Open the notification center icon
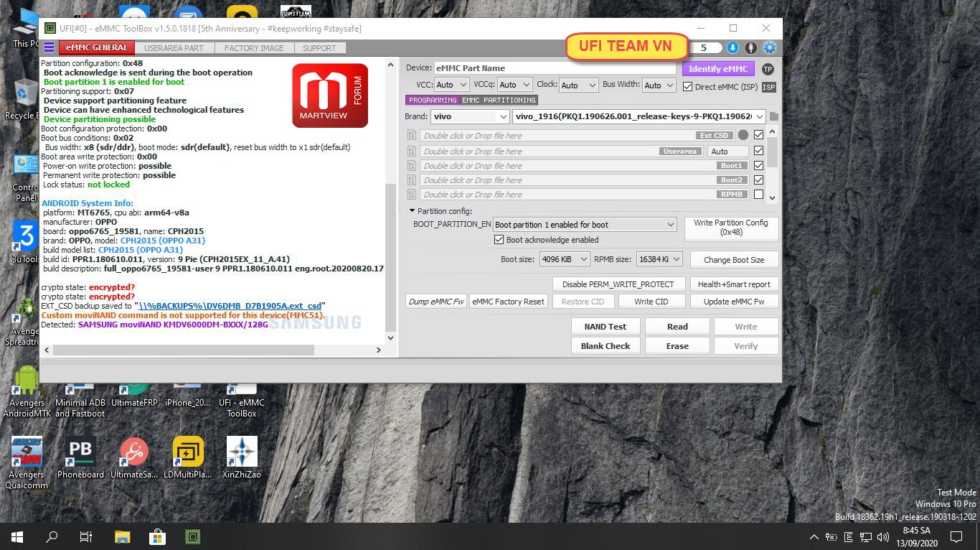This screenshot has height=550, width=980. 956,536
